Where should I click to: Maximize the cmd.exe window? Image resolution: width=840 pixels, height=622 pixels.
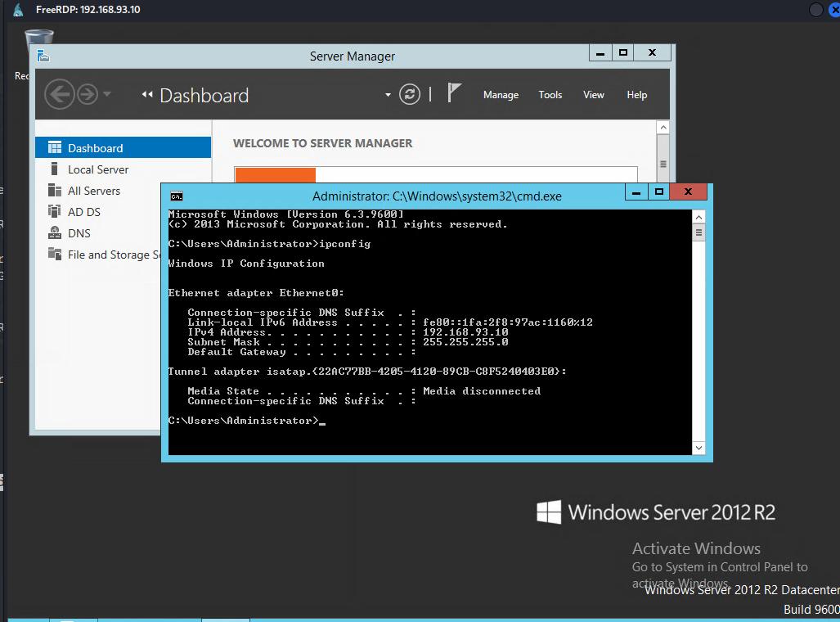[x=659, y=192]
